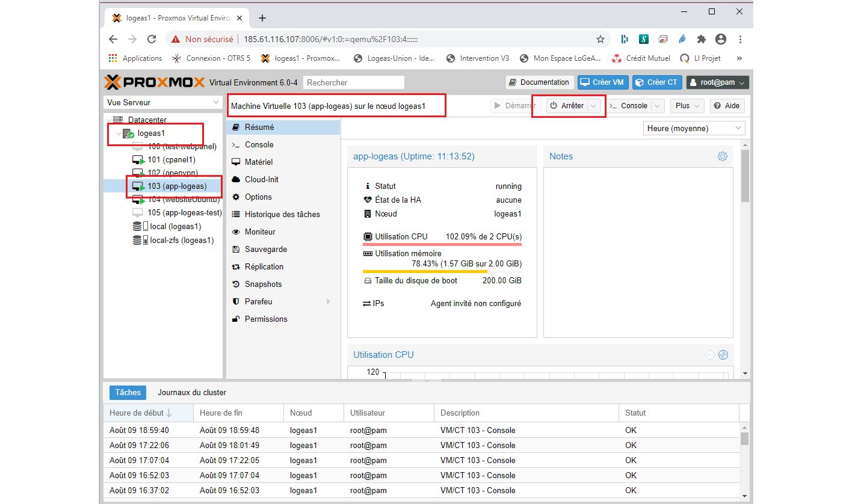Select local-zfs (logeas1) storage
This screenshot has width=852, height=504.
(181, 240)
